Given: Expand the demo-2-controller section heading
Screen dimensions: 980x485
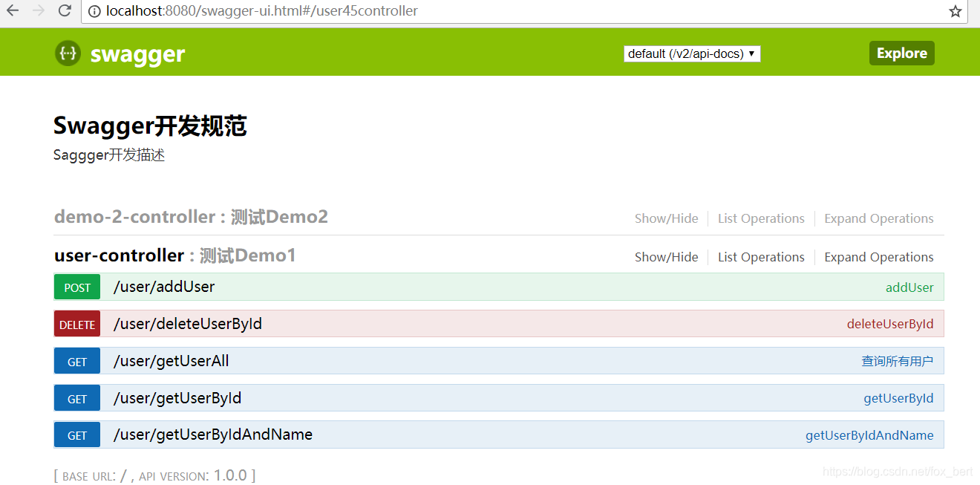Looking at the screenshot, I should coord(191,217).
